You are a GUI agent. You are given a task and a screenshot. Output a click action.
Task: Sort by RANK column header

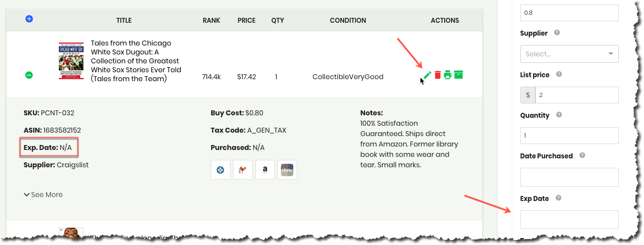point(211,20)
